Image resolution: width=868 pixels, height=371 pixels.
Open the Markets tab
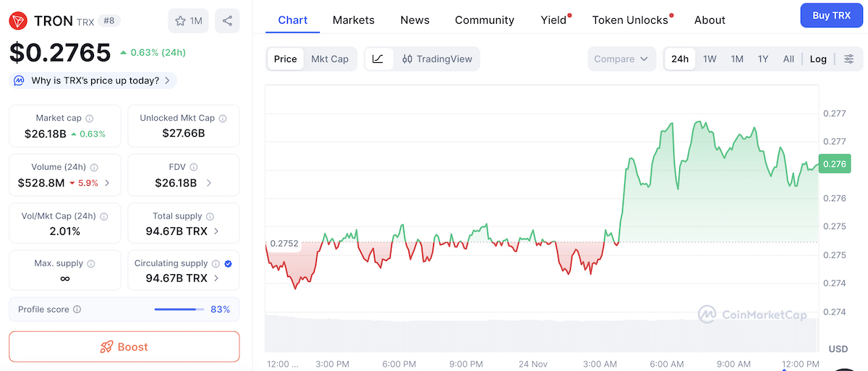click(354, 20)
